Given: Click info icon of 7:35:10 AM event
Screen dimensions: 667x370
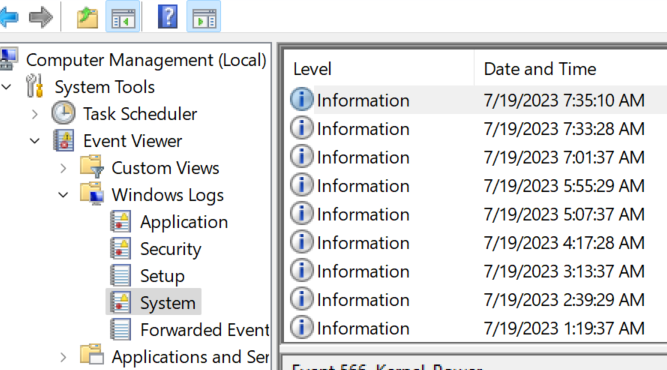Looking at the screenshot, I should pyautogui.click(x=302, y=100).
